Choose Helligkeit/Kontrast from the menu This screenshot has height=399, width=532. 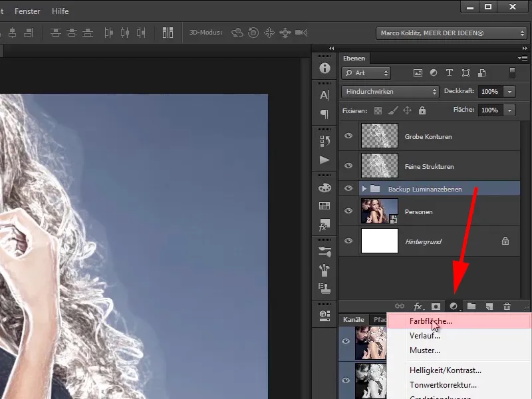point(459,370)
